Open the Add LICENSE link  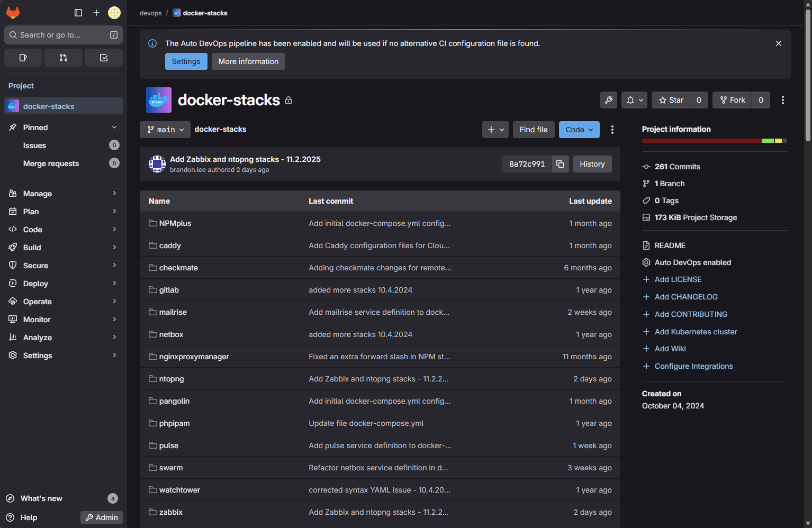click(x=678, y=279)
